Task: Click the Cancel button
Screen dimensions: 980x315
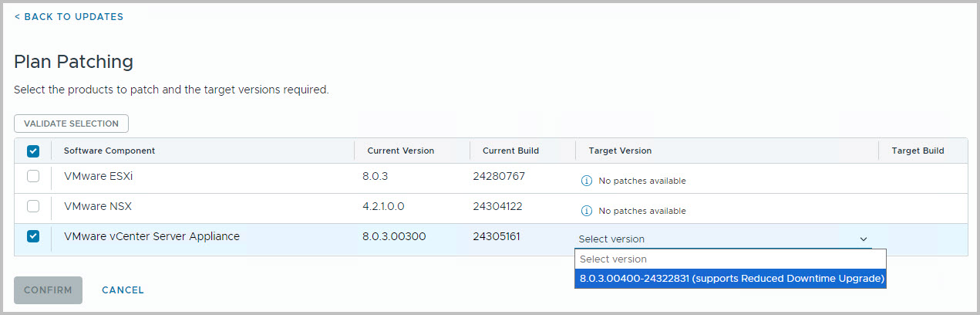Action: pos(123,290)
